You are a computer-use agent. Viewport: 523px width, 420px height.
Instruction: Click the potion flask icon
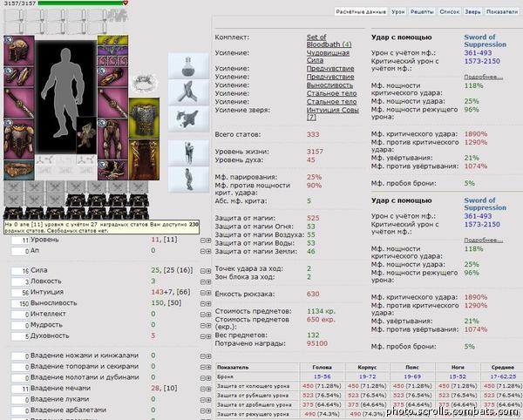[188, 65]
